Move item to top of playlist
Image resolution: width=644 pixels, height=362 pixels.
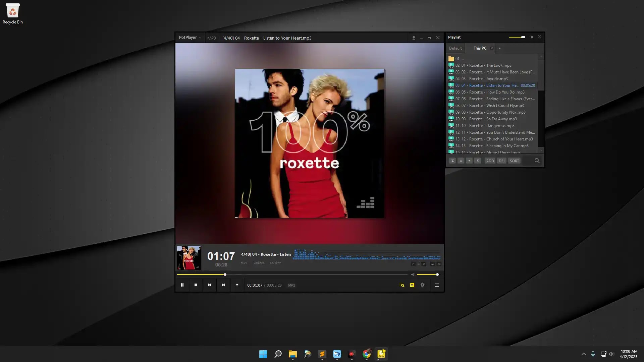tap(452, 161)
